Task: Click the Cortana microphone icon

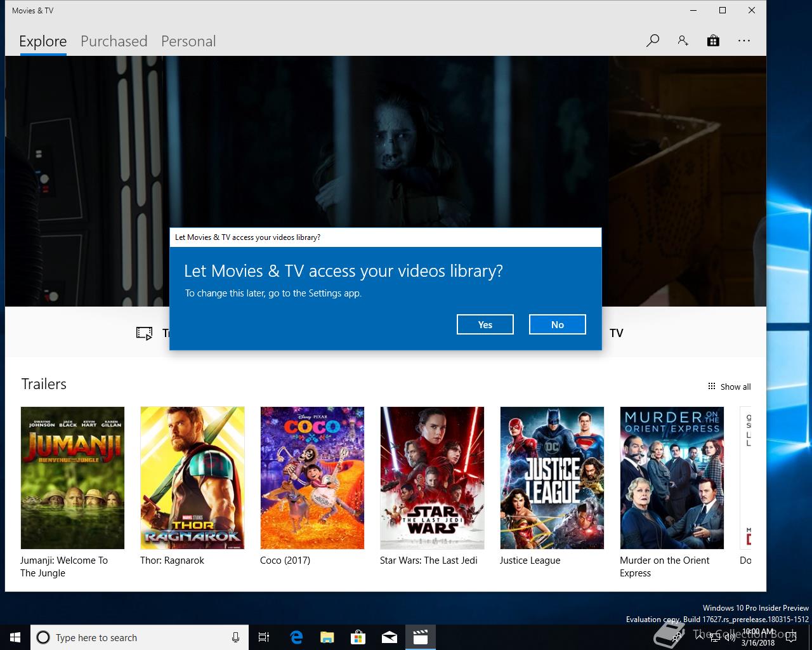Action: tap(235, 637)
